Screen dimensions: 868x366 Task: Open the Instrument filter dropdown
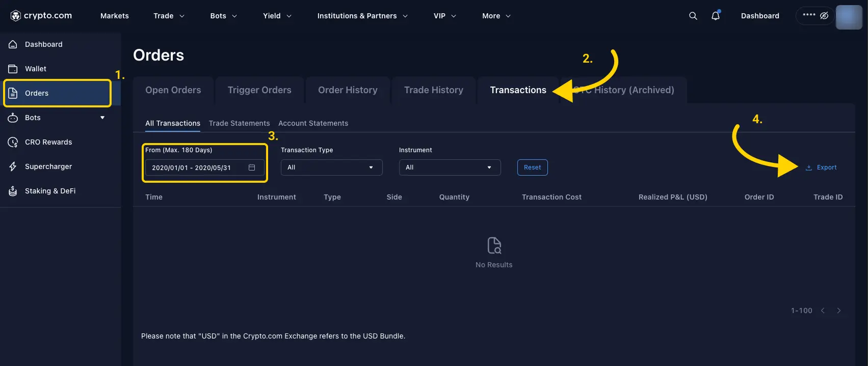click(x=450, y=167)
